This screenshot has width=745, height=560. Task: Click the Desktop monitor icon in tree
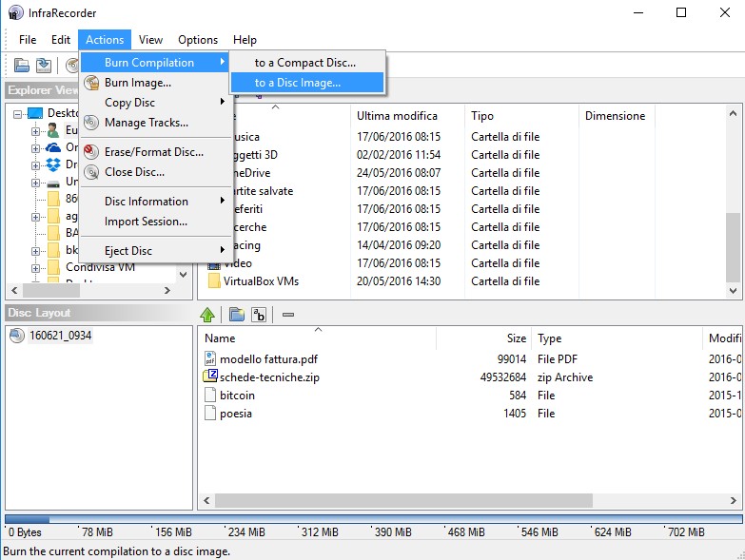pyautogui.click(x=35, y=113)
